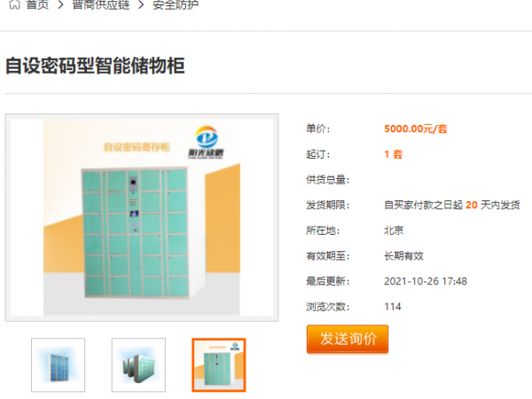532x399 pixels.
Task: Click the company logo in product image
Action: pyautogui.click(x=207, y=142)
